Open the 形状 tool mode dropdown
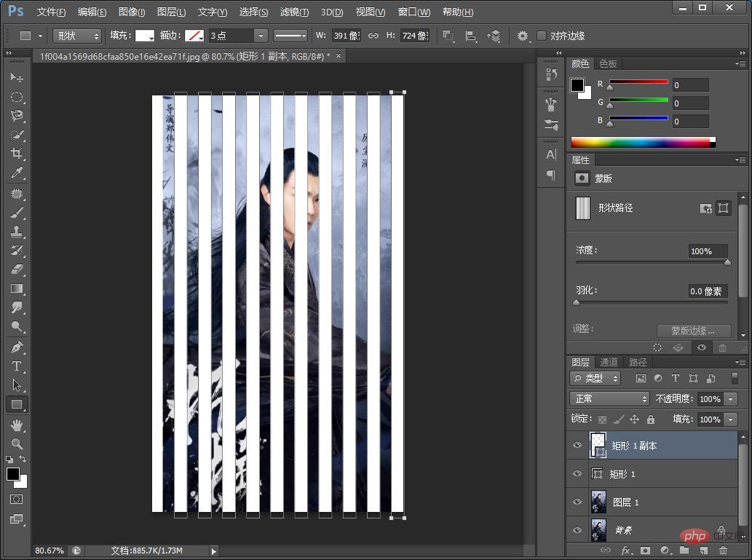752x560 pixels. tap(76, 36)
